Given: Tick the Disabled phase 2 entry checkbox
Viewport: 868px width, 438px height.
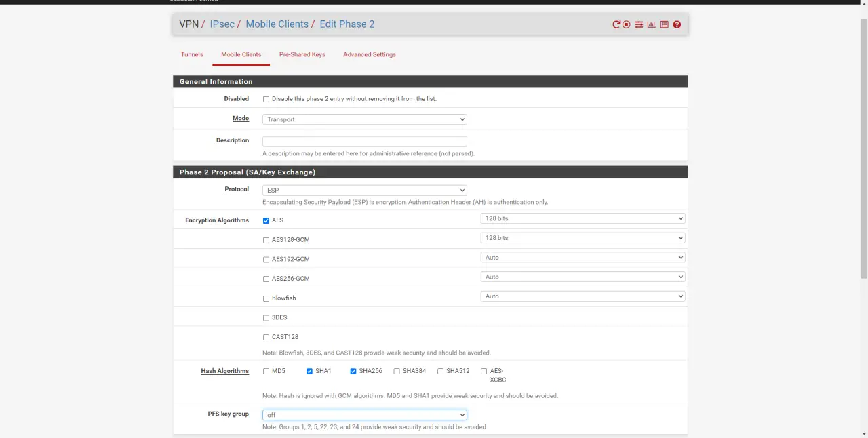Looking at the screenshot, I should [x=266, y=99].
